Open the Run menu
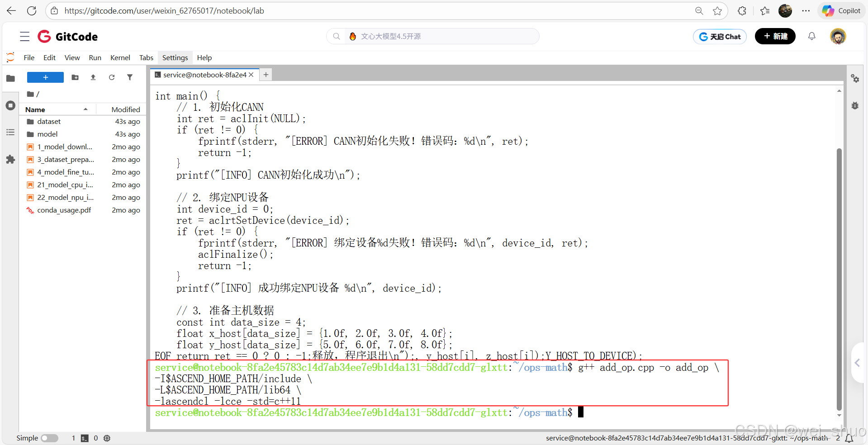 pos(95,57)
